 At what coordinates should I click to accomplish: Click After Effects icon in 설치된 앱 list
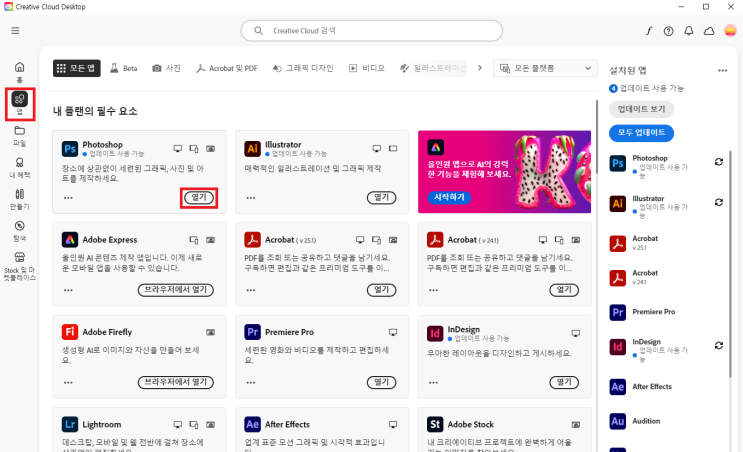click(x=617, y=387)
